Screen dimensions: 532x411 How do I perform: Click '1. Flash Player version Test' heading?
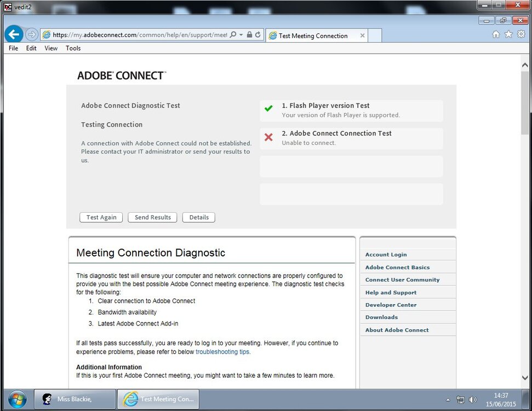coord(325,106)
